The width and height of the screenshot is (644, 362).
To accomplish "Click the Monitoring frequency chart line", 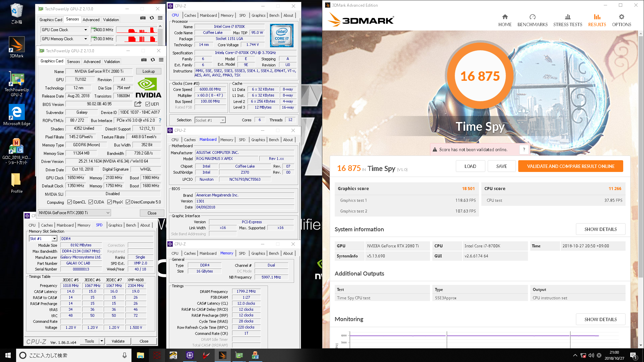I will point(474,336).
